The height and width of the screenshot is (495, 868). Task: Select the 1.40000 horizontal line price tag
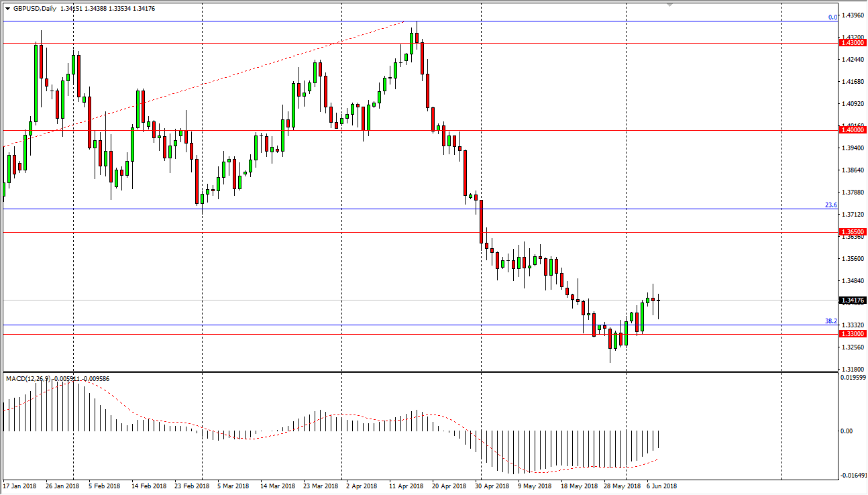point(853,130)
